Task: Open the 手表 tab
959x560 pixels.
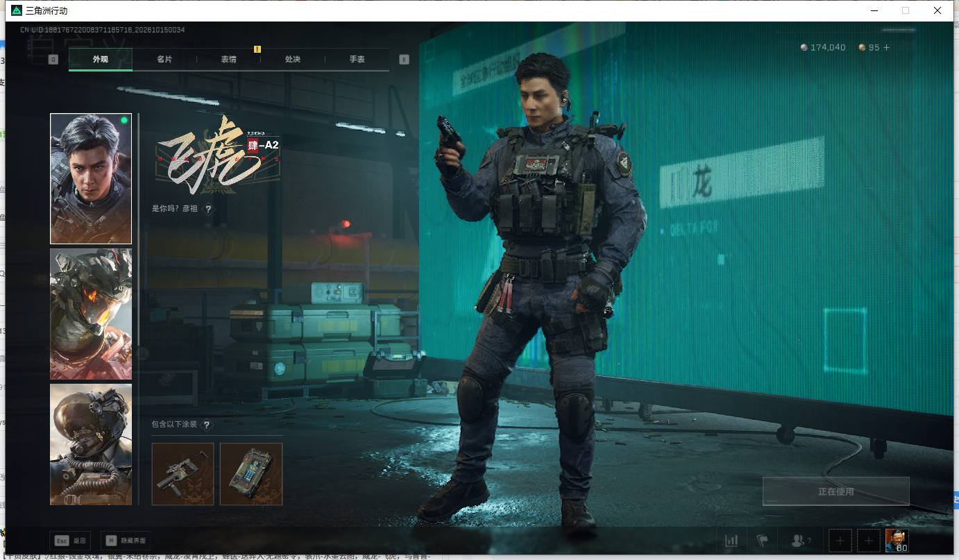Action: click(357, 60)
